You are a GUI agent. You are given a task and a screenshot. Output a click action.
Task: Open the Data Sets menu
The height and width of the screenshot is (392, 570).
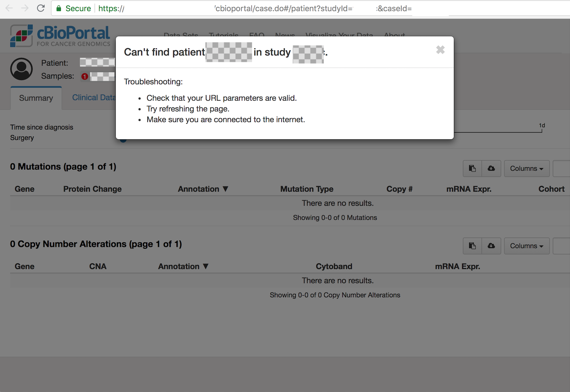pyautogui.click(x=181, y=35)
